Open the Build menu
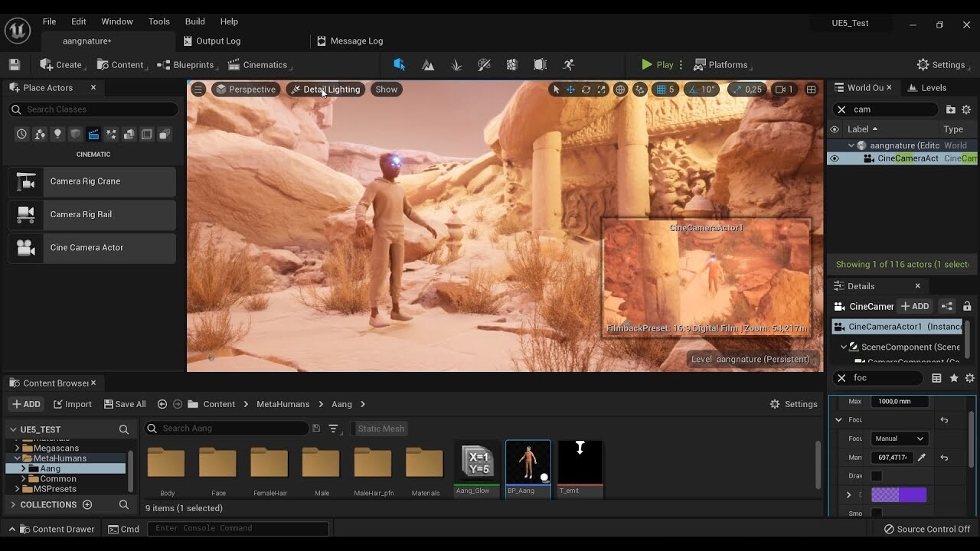This screenshot has width=980, height=551. [x=194, y=21]
